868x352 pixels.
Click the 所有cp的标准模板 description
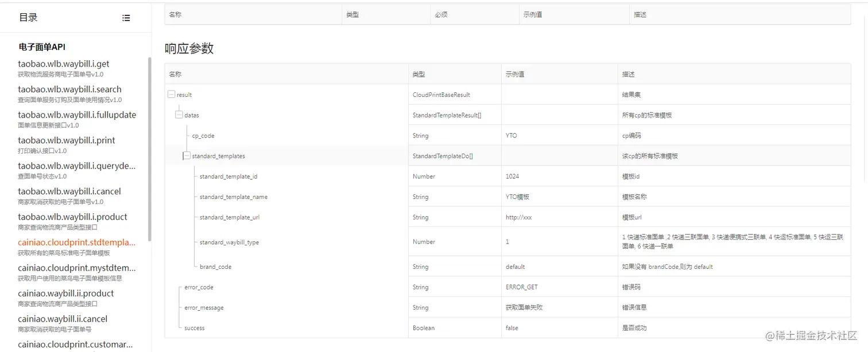coord(647,115)
